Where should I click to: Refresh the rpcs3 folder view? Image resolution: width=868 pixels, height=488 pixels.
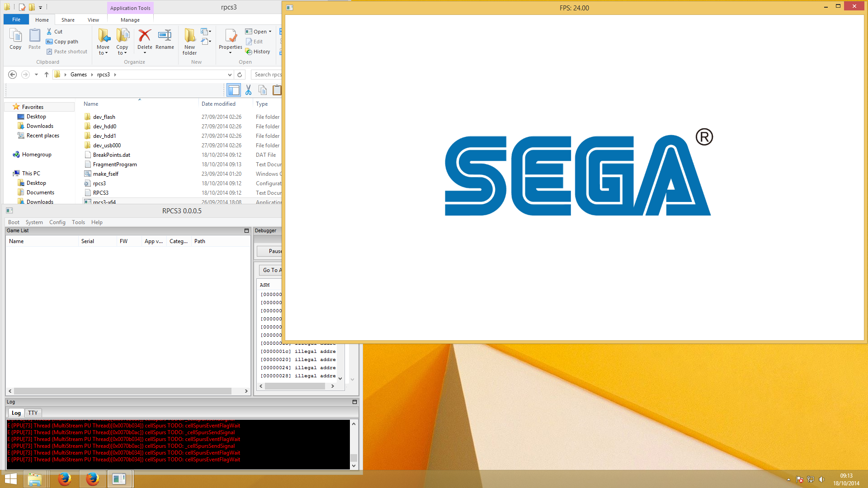(240, 75)
